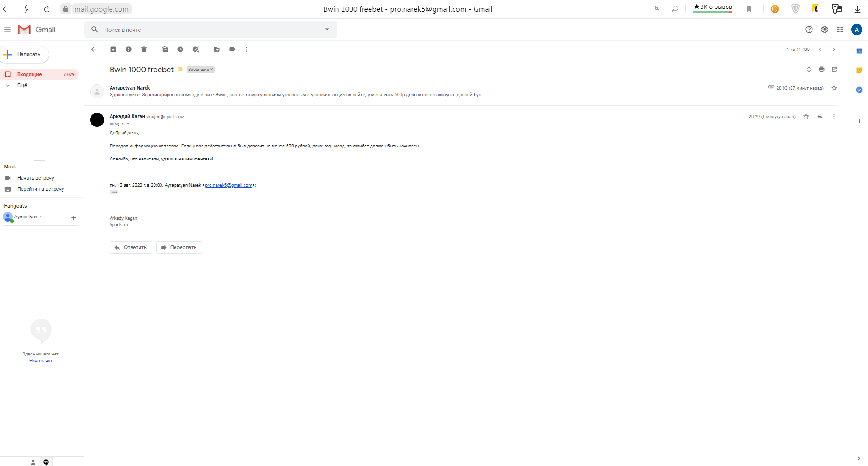This screenshot has height=466, width=868.
Task: Open the Google account avatar
Action: coord(857,29)
